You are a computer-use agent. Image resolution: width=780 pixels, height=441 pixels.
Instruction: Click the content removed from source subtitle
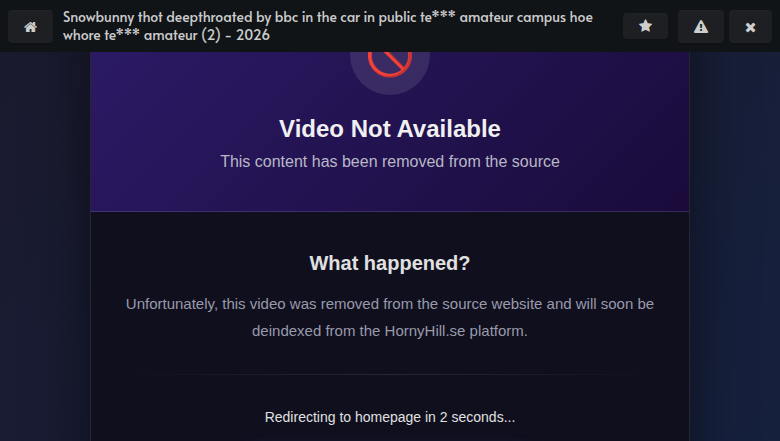point(390,162)
